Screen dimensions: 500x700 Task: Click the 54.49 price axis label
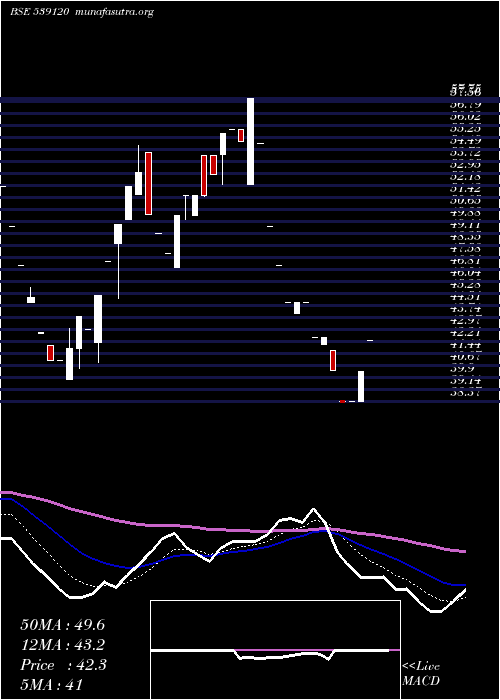[465, 141]
